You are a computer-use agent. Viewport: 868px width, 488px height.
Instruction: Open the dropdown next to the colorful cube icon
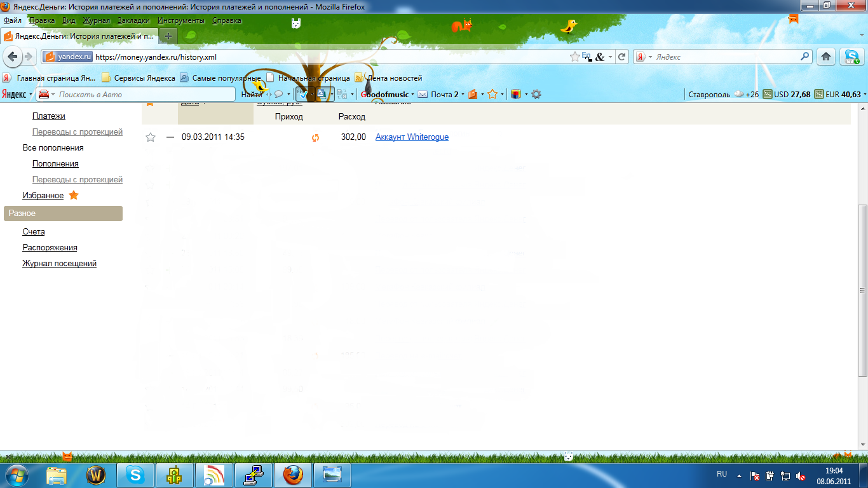pyautogui.click(x=526, y=95)
